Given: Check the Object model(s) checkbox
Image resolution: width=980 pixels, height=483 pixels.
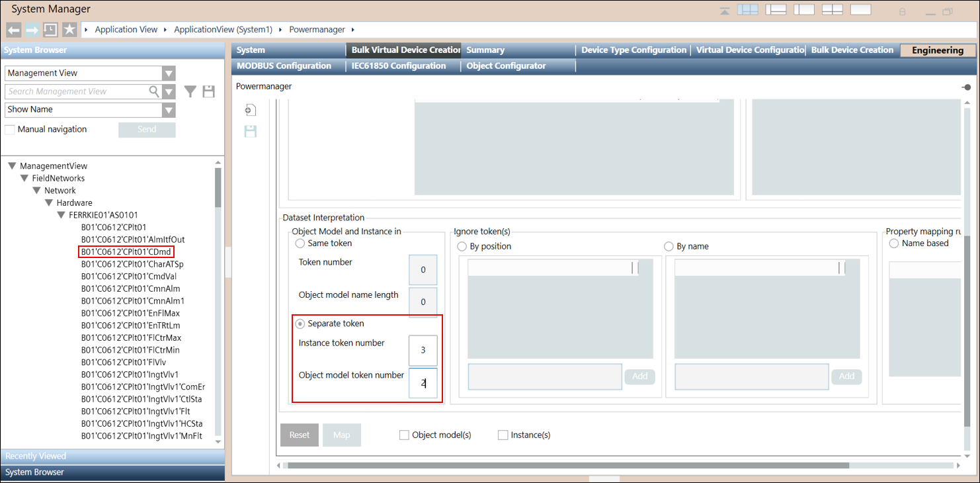Looking at the screenshot, I should click(404, 435).
